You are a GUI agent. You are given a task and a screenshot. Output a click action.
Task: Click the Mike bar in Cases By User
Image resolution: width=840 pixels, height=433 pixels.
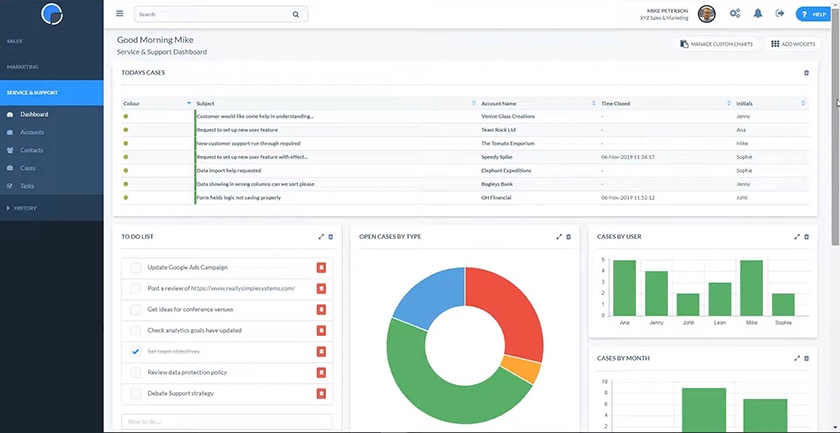[x=751, y=288]
